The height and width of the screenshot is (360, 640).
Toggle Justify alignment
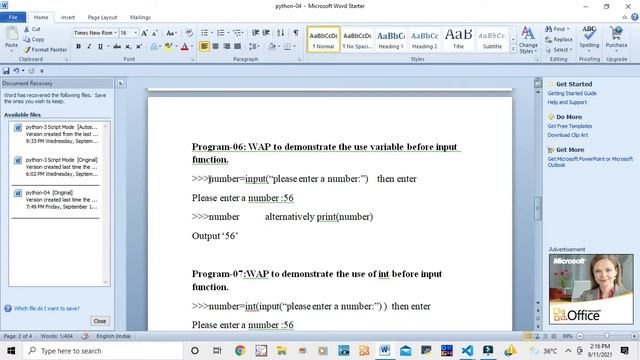point(238,47)
